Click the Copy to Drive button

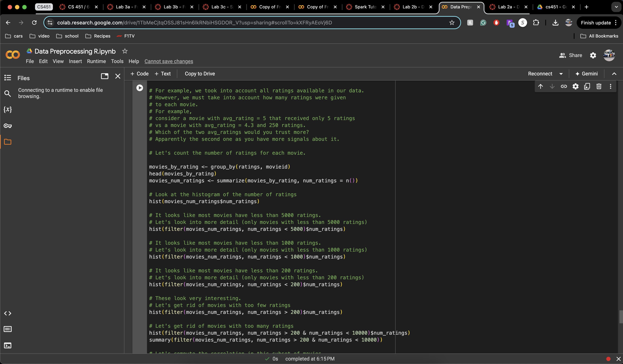(x=200, y=74)
